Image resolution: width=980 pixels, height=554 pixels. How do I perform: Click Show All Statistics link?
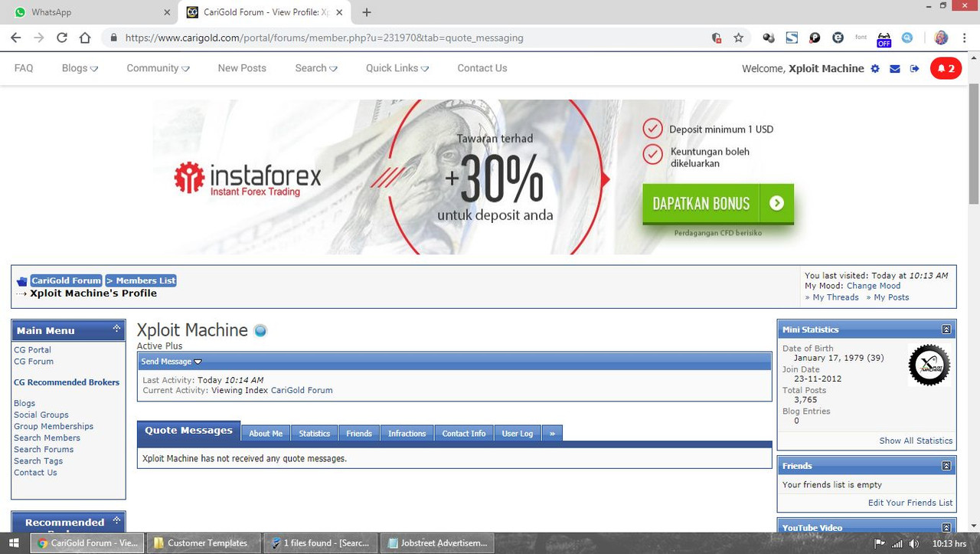click(916, 441)
